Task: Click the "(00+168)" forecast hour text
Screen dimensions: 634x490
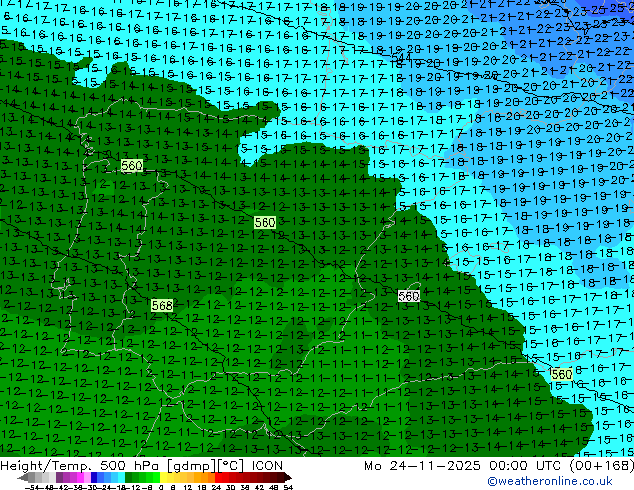Action: pyautogui.click(x=602, y=466)
